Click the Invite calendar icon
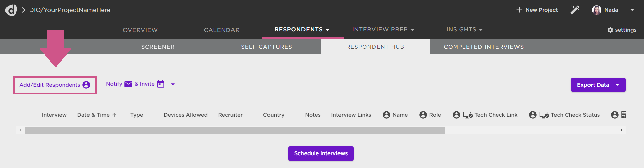The width and height of the screenshot is (644, 168). coord(161,84)
